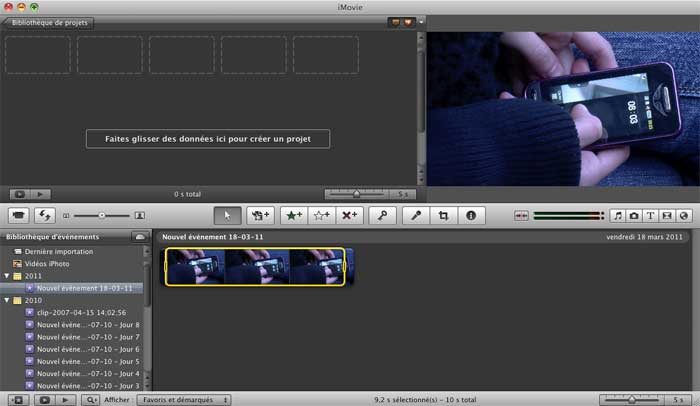Viewport: 700px width, 406px height.
Task: Unmark selection with the hollow star
Action: point(321,215)
